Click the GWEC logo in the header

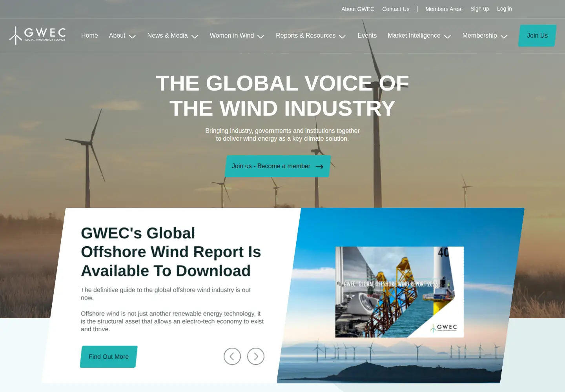37,36
